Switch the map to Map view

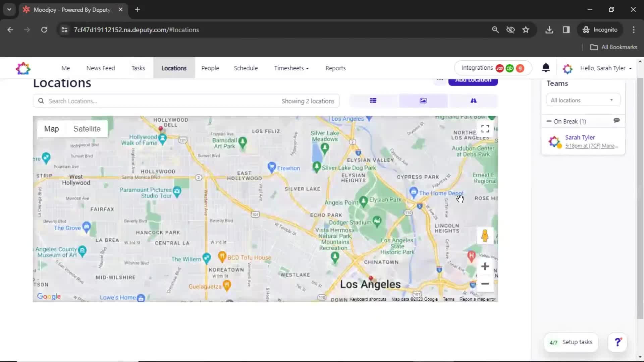pyautogui.click(x=51, y=129)
